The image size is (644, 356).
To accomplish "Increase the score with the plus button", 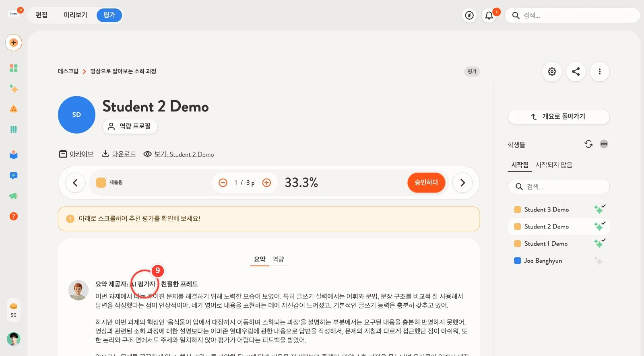I will click(266, 183).
